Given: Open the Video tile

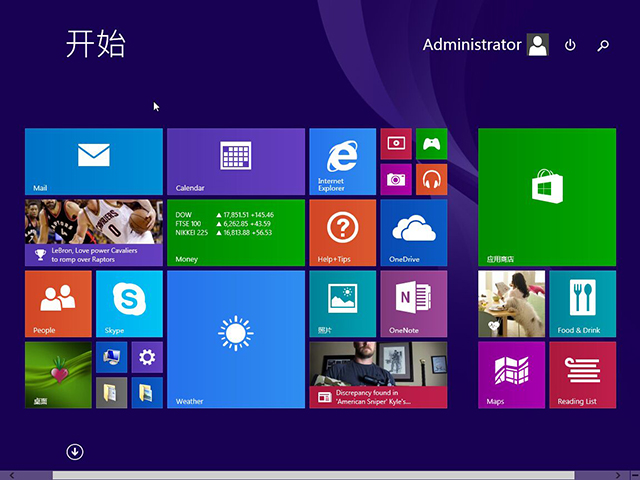Looking at the screenshot, I should point(396,144).
